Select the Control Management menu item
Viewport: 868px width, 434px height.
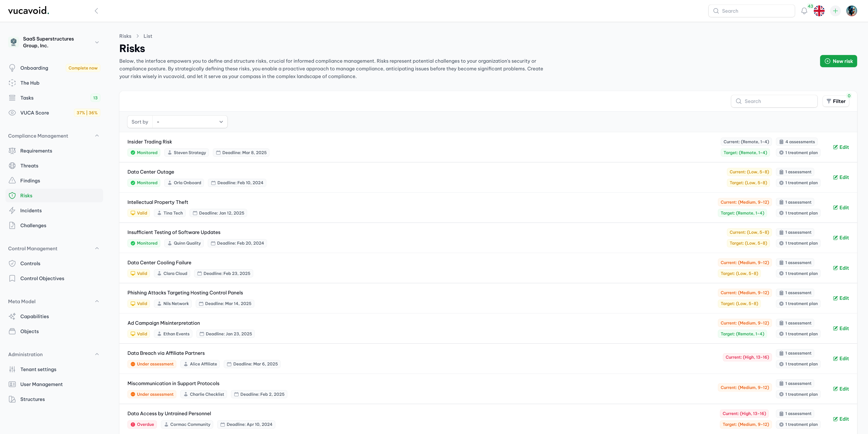pyautogui.click(x=33, y=248)
